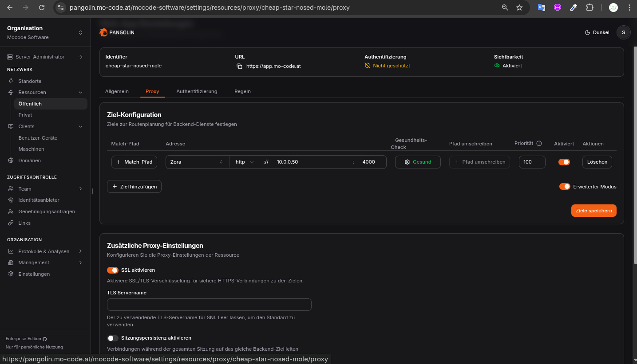Image resolution: width=637 pixels, height=364 pixels.
Task: Bookmark this page with the star icon
Action: pos(519,8)
